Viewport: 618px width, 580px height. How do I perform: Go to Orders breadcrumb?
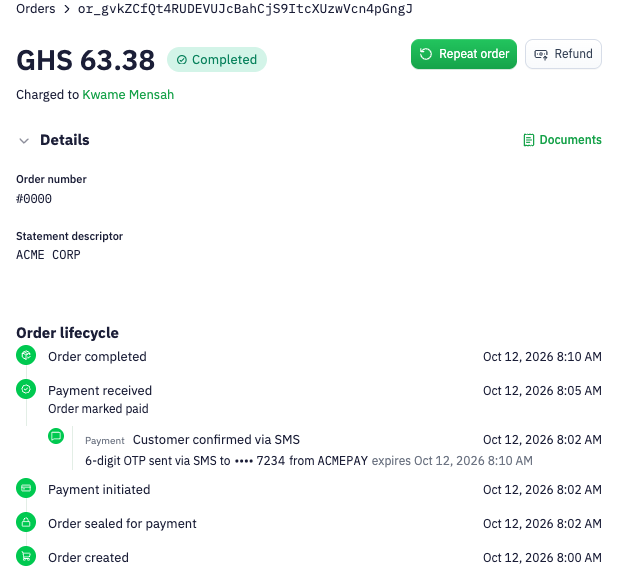tap(35, 9)
